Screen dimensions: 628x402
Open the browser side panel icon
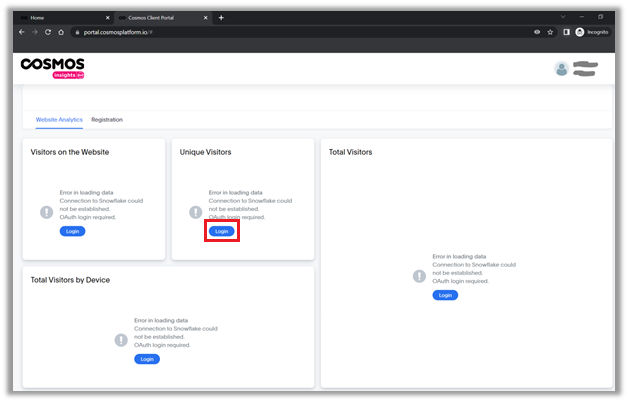(x=565, y=32)
